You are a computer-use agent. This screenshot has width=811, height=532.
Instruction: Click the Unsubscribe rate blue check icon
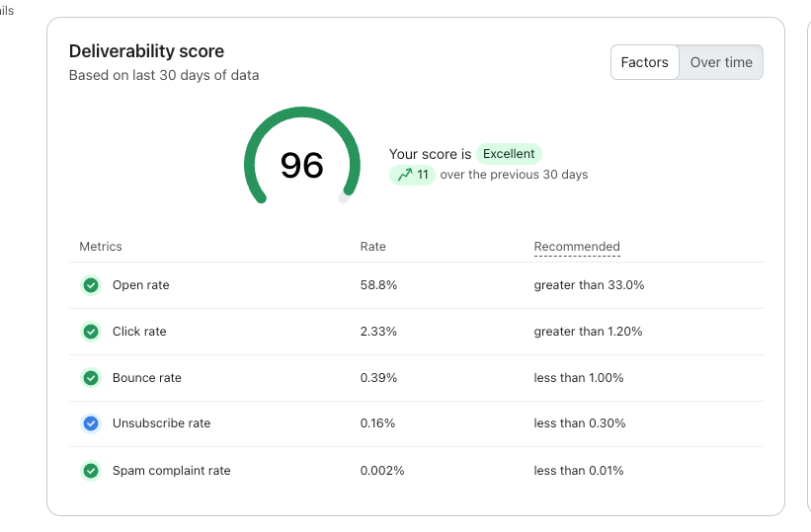click(x=91, y=423)
